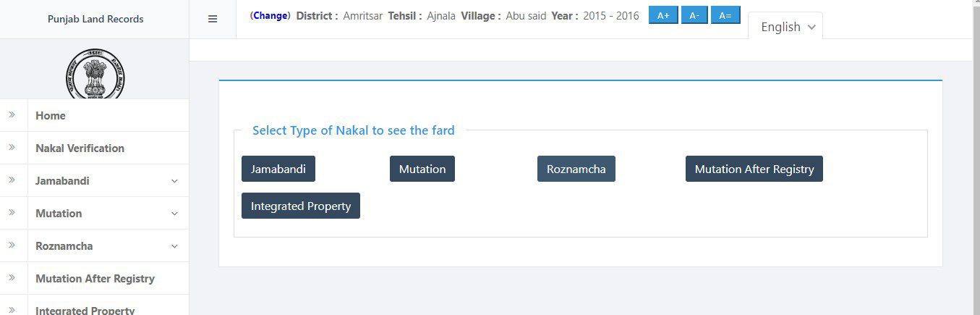
Task: Toggle the hamburger sidebar menu icon
Action: pos(213,20)
